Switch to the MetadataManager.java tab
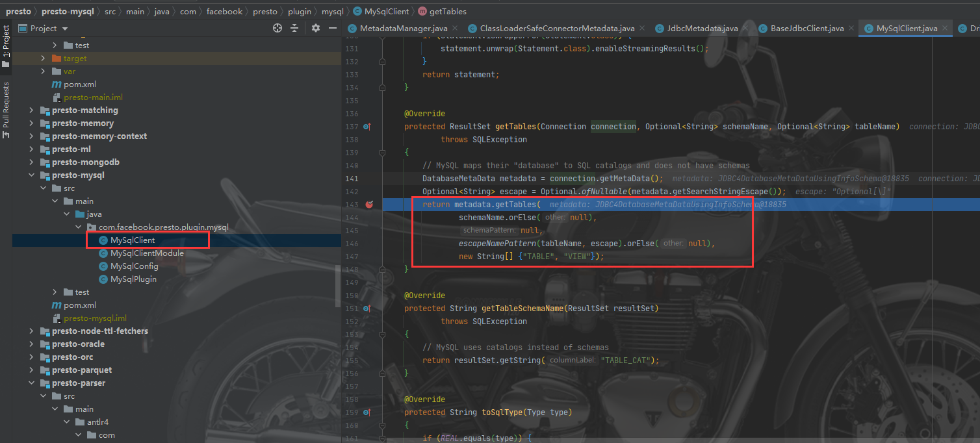 pyautogui.click(x=404, y=29)
